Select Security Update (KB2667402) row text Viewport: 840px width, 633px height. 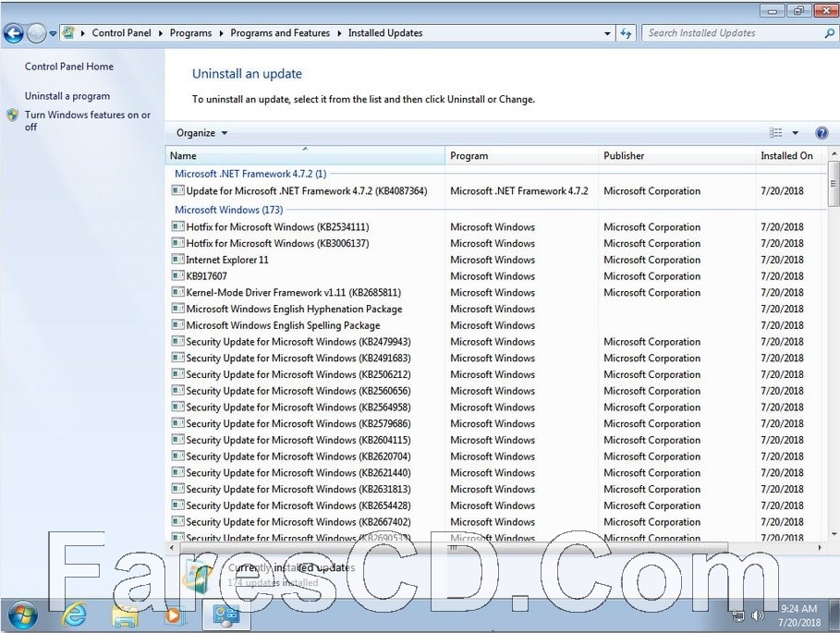point(298,521)
